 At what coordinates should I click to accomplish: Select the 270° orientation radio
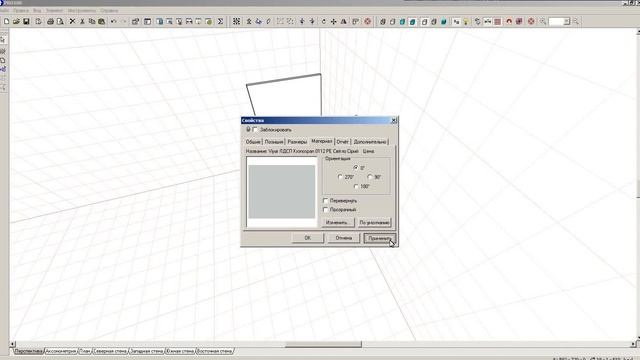(x=340, y=177)
